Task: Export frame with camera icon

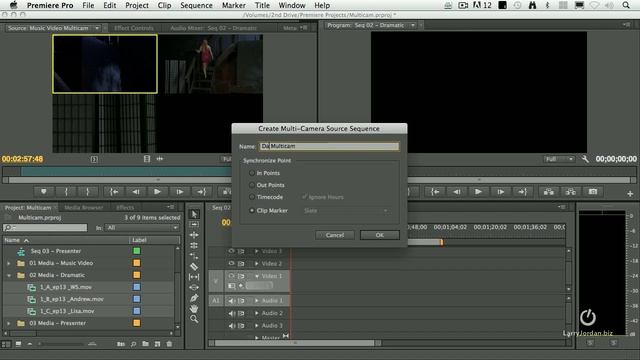Action: coord(593,191)
